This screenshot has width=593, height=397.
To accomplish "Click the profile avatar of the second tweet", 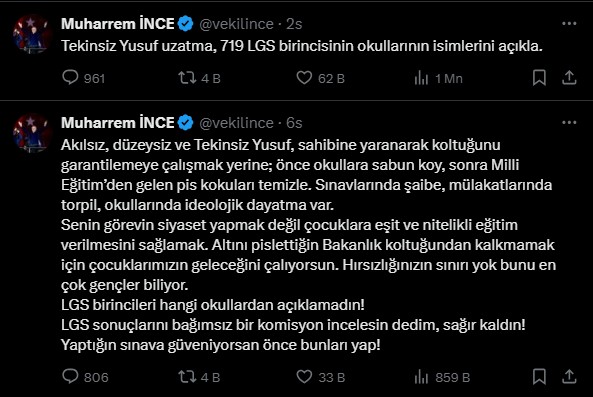I will [32, 133].
